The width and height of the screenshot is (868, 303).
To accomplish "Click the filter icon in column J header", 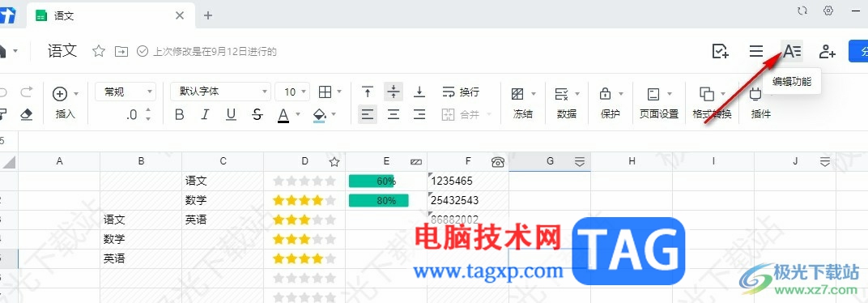I will pos(825,162).
